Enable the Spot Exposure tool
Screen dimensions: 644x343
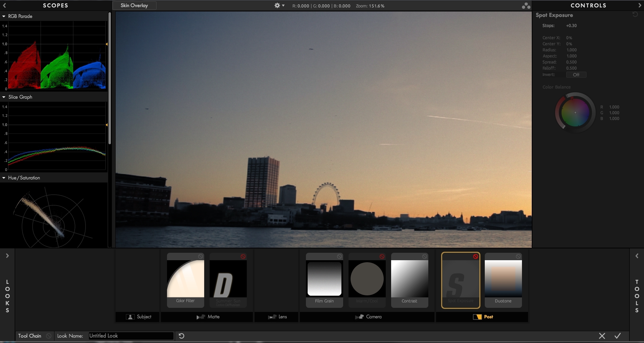(476, 256)
